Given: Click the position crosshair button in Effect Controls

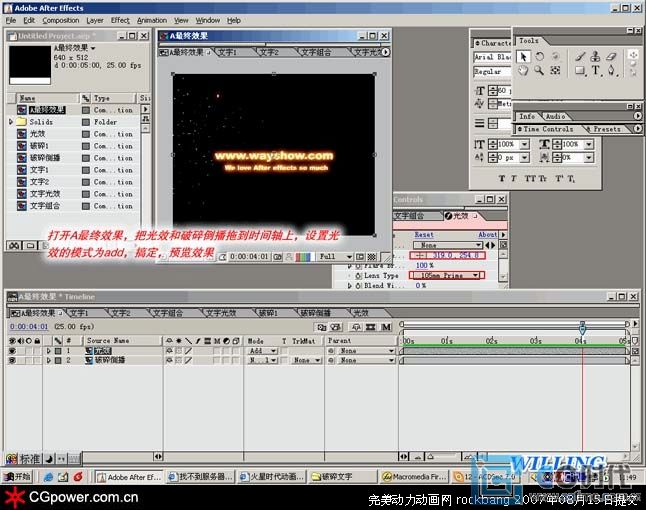Looking at the screenshot, I should 419,255.
